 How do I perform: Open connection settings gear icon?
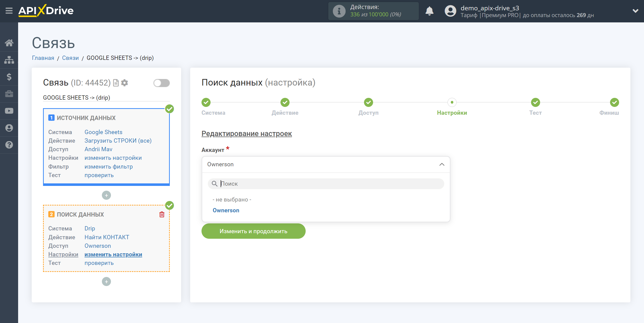(125, 83)
